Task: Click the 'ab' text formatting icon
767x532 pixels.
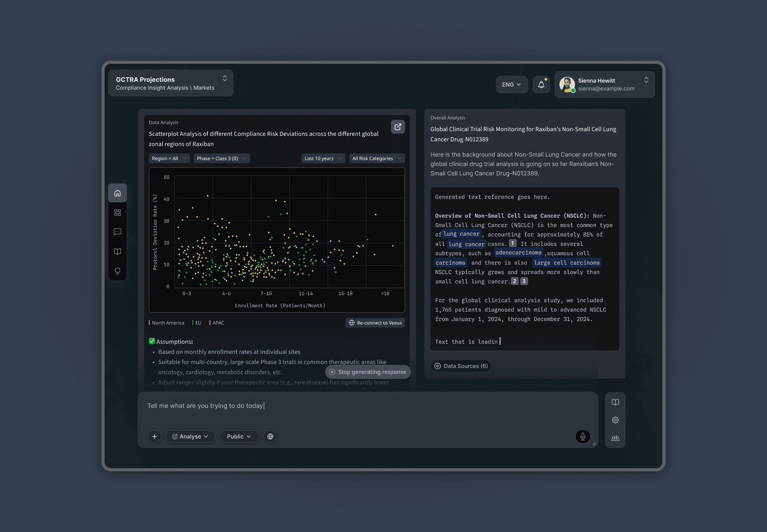Action: coord(615,438)
